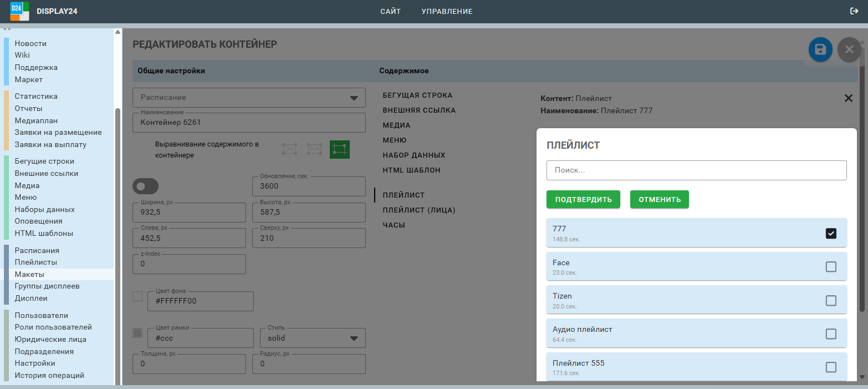This screenshot has width=868, height=389.
Task: Click the Цвет рамки color swatch
Action: (x=137, y=333)
